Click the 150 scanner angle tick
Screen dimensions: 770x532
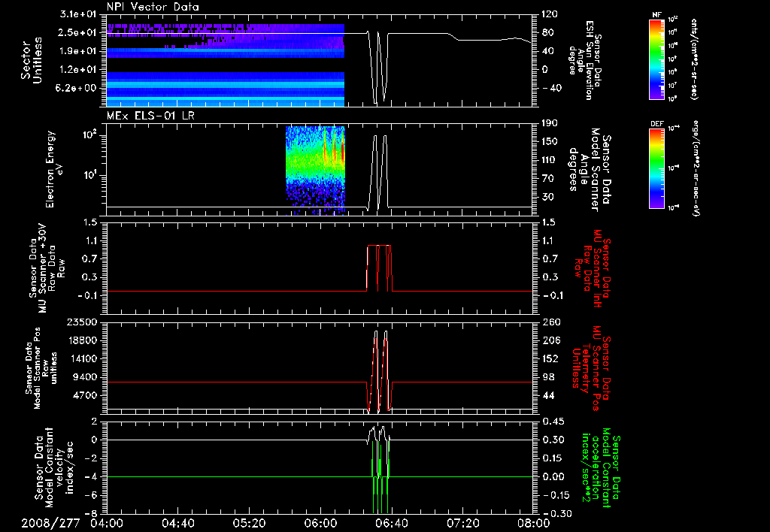point(551,141)
